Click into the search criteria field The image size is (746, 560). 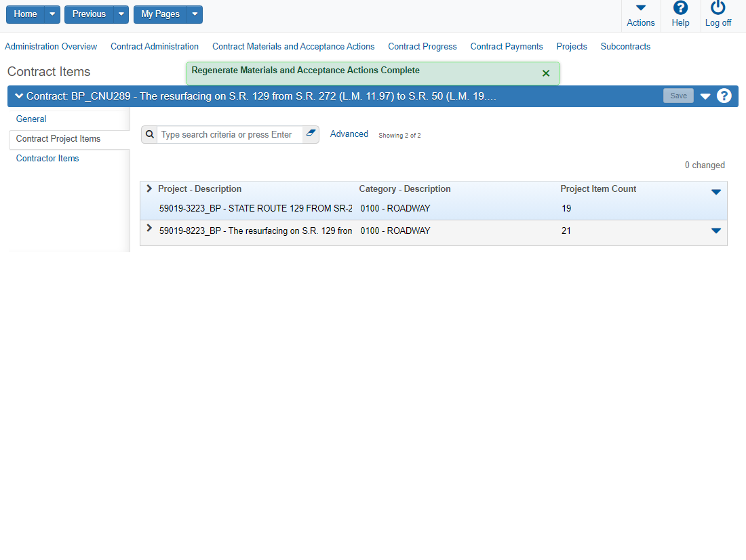(x=229, y=135)
